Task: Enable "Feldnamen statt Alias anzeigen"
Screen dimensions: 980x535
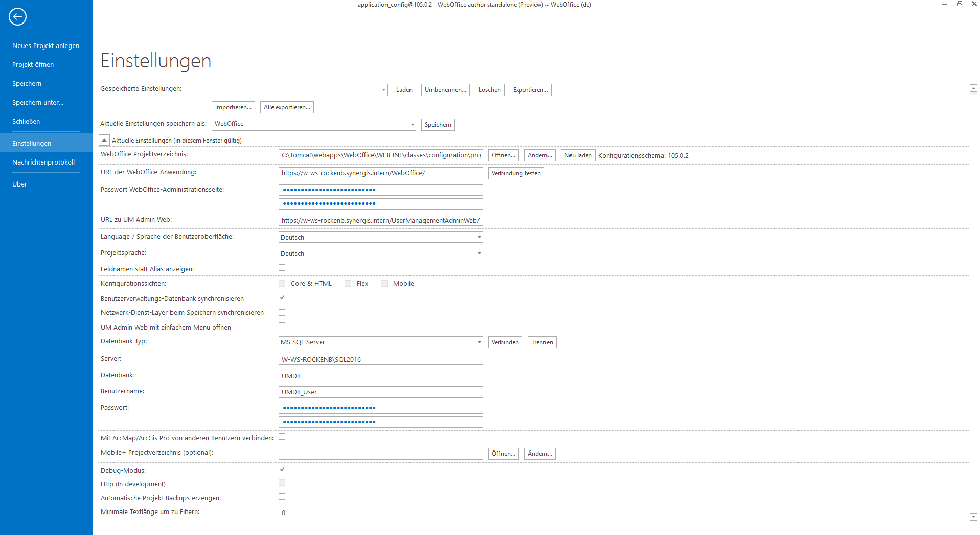Action: click(282, 267)
